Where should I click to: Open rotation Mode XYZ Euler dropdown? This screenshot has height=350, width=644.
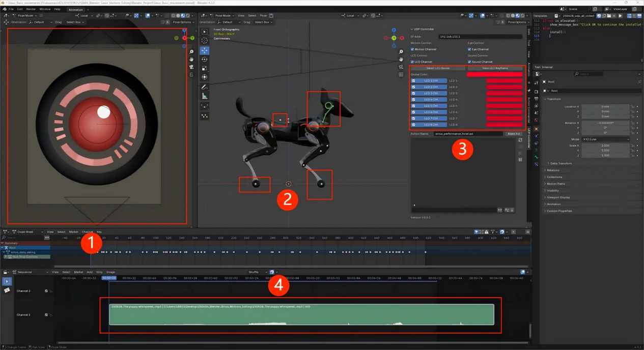tap(605, 139)
